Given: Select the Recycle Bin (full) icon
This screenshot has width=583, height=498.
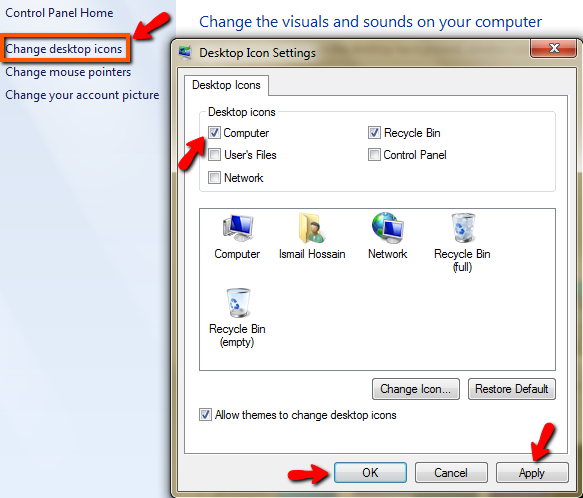Looking at the screenshot, I should coord(462,242).
